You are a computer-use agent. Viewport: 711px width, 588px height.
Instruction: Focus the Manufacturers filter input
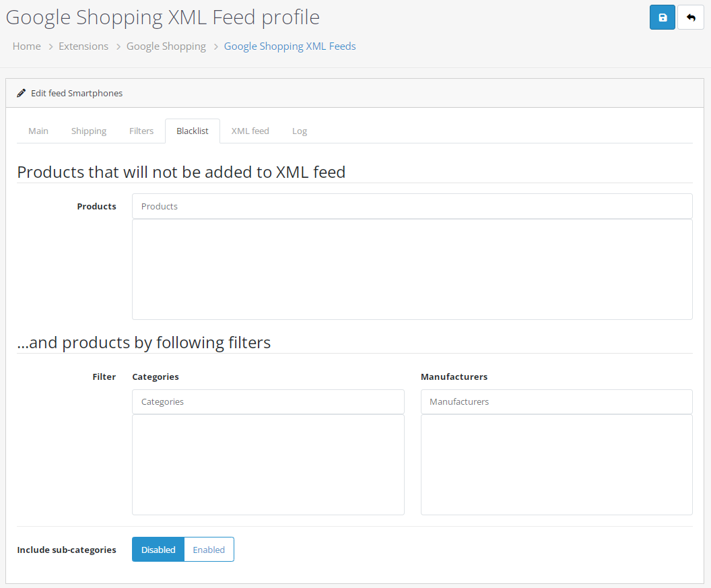coord(556,401)
